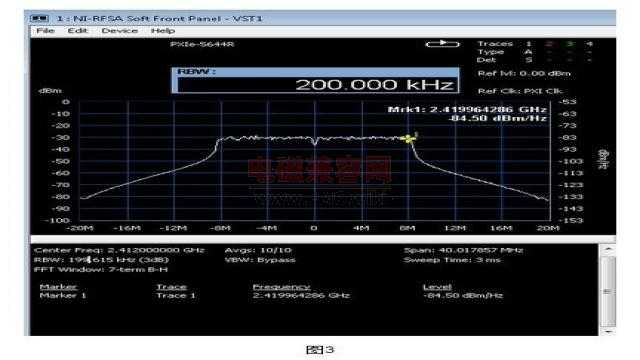This screenshot has height=360, width=640.
Task: Click the Ref lvl 0.00 dBm setting
Action: 524,73
